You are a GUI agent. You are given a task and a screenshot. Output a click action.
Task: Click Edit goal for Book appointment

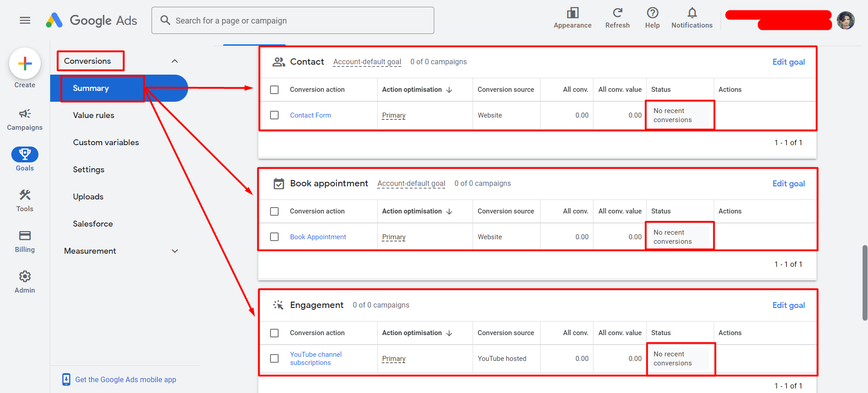click(x=788, y=184)
